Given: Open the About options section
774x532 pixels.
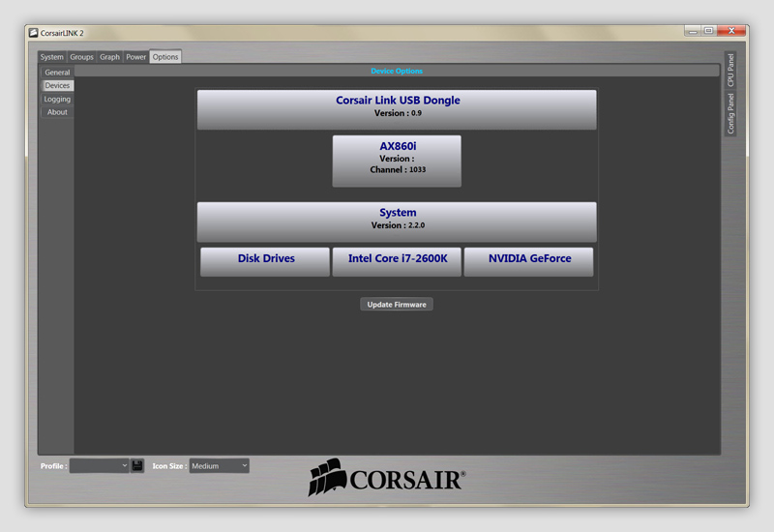Looking at the screenshot, I should 57,112.
